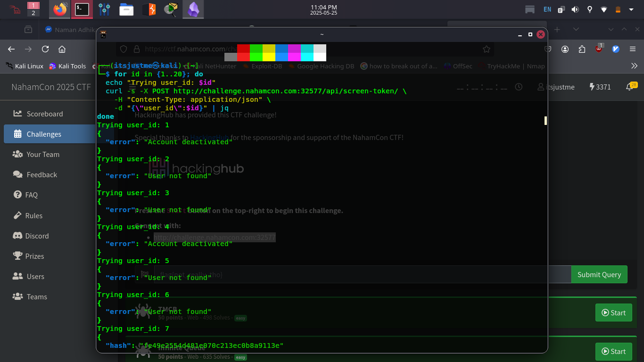
Task: Click the cyan swatch in the color strip
Action: 307,53
